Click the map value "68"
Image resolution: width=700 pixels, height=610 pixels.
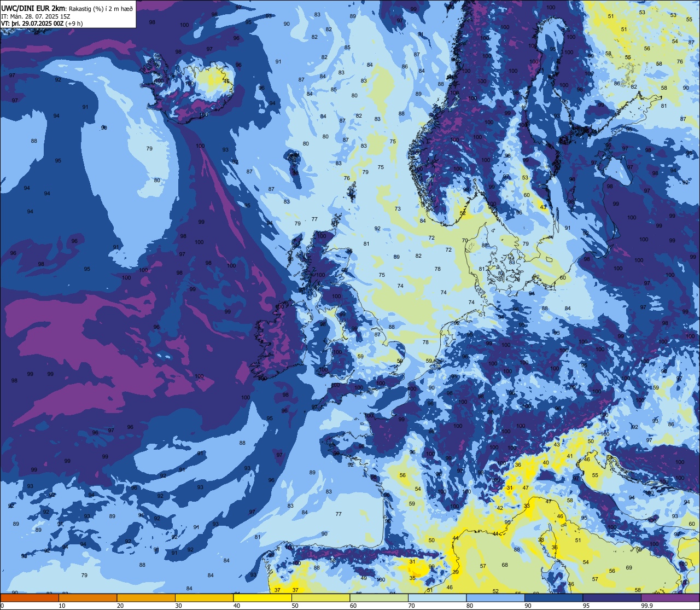[505, 565]
